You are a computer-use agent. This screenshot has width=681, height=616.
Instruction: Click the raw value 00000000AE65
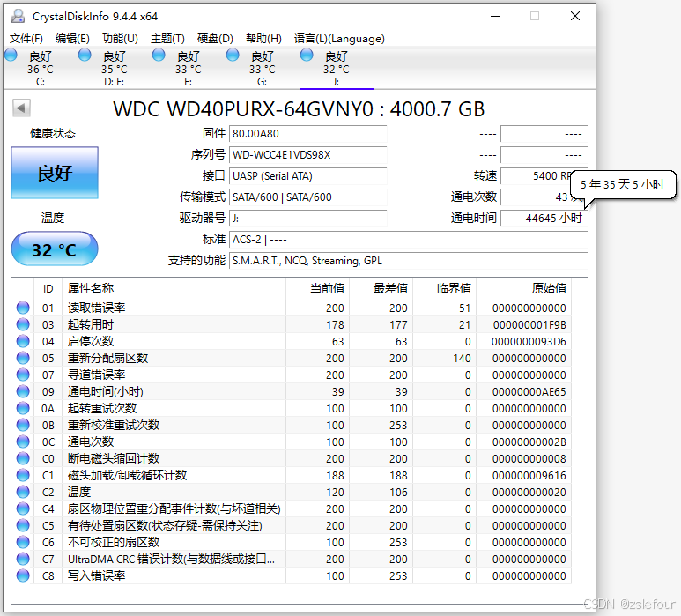[x=529, y=392]
